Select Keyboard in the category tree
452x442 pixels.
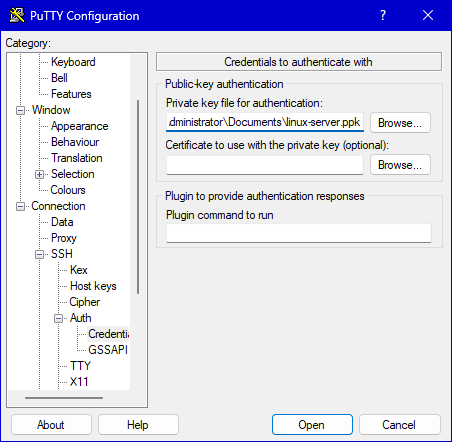pos(73,62)
